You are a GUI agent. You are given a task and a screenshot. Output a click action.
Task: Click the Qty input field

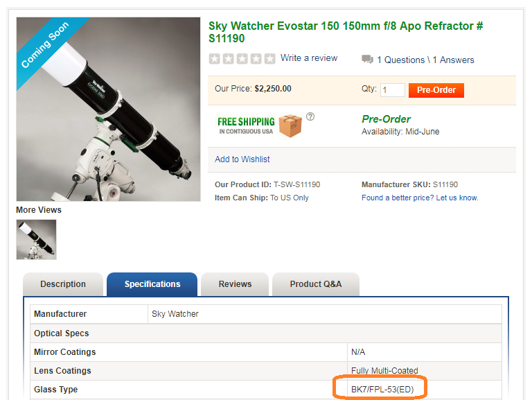pos(392,90)
